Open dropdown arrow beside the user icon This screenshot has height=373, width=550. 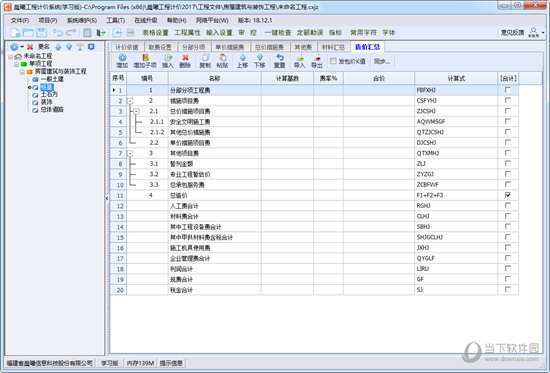543,32
